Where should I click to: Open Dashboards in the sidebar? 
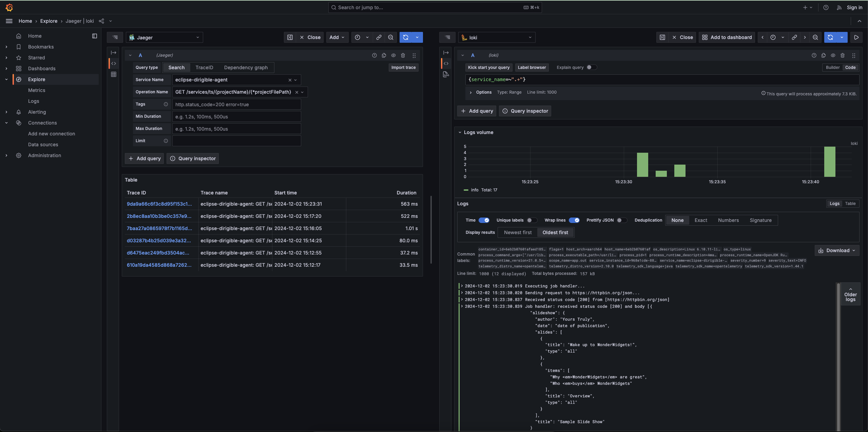42,69
